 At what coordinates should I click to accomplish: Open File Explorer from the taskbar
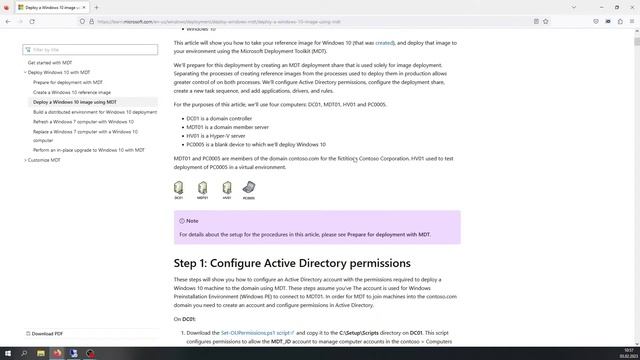(41, 353)
